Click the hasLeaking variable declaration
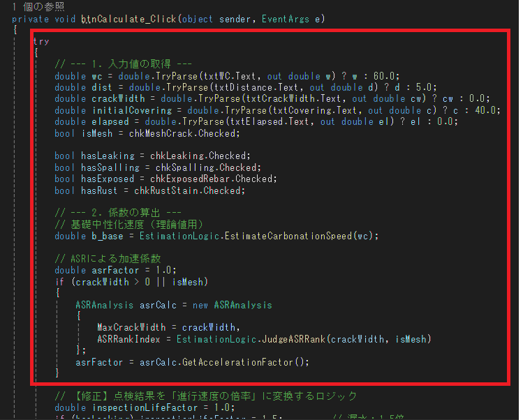This screenshot has width=523, height=420. [x=110, y=155]
